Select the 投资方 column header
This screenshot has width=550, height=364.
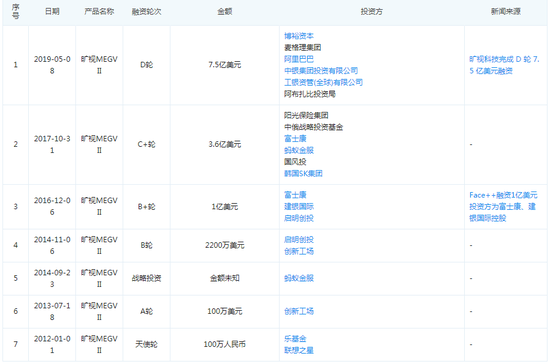click(371, 12)
